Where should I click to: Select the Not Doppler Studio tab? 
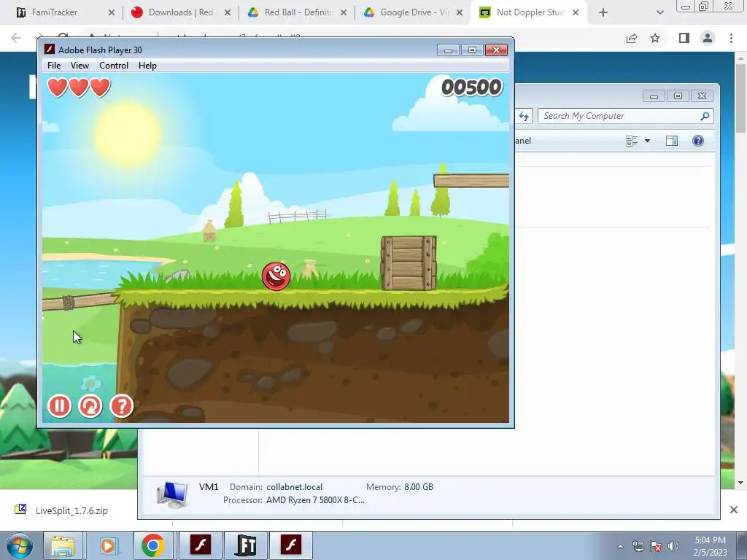pos(529,12)
